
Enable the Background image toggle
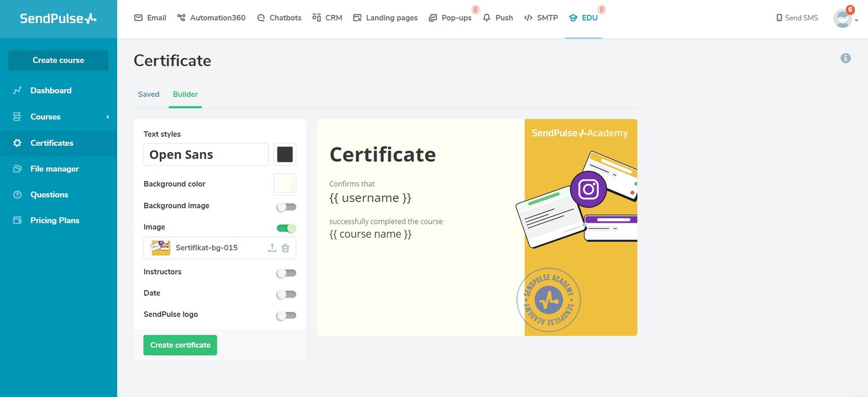pyautogui.click(x=287, y=207)
